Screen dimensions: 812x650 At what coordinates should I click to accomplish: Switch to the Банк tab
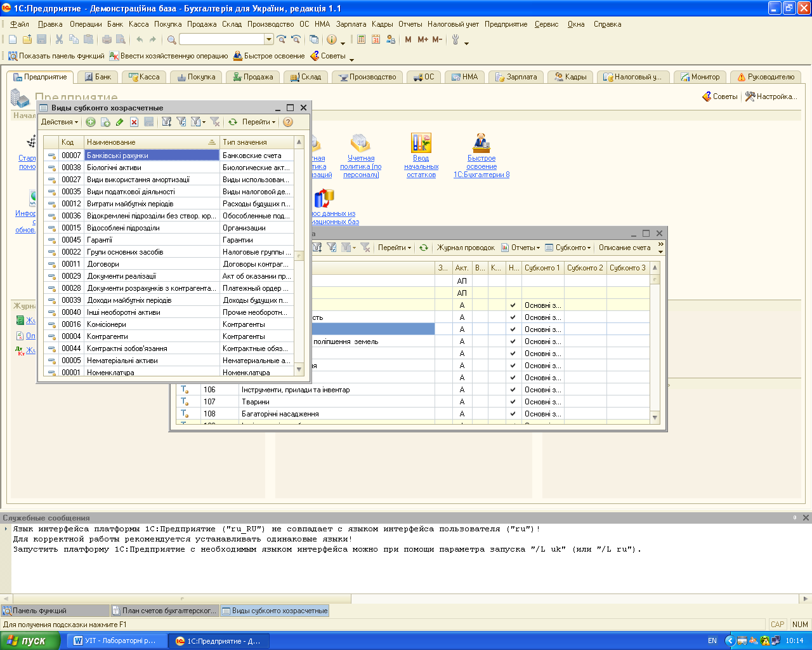[98, 77]
